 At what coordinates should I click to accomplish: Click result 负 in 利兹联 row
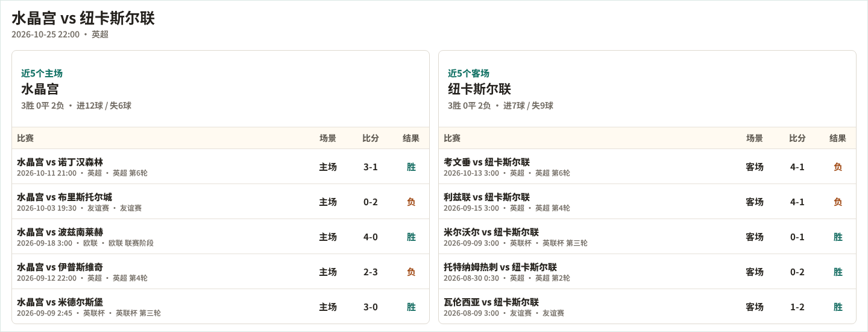[x=838, y=202]
